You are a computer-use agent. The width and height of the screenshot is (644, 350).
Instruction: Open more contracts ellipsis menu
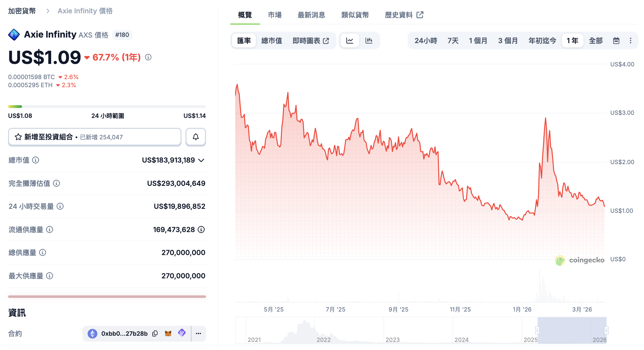click(199, 334)
